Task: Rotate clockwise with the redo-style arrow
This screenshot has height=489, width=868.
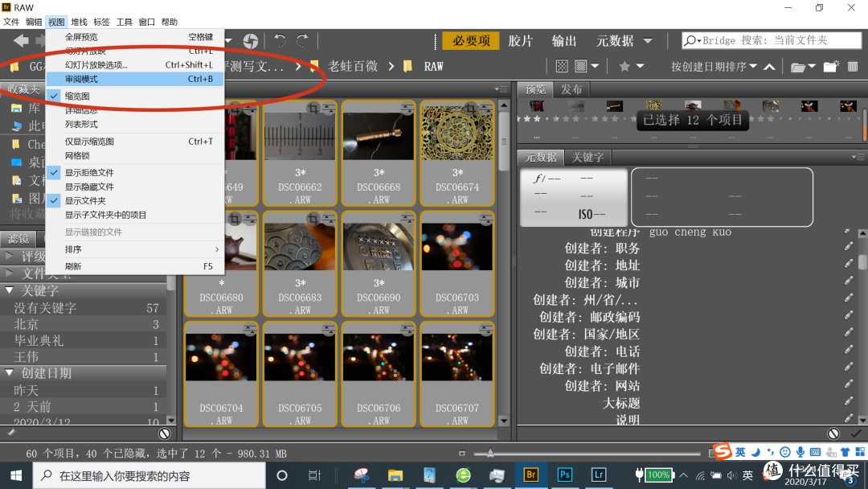Action: 302,40
